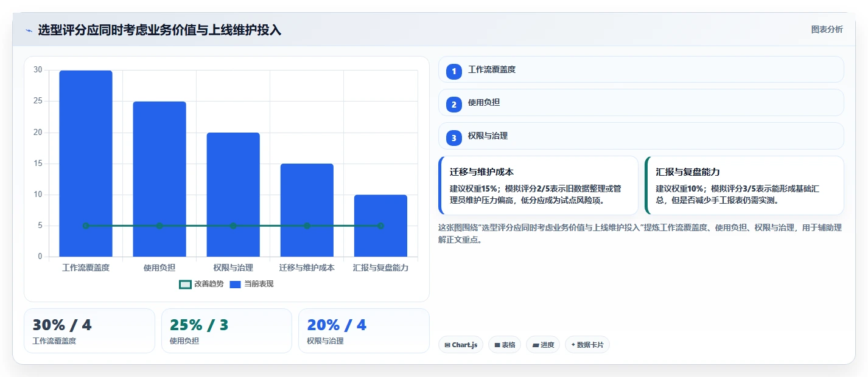868x377 pixels.
Task: Click the lightning icon beside the title
Action: click(x=29, y=30)
